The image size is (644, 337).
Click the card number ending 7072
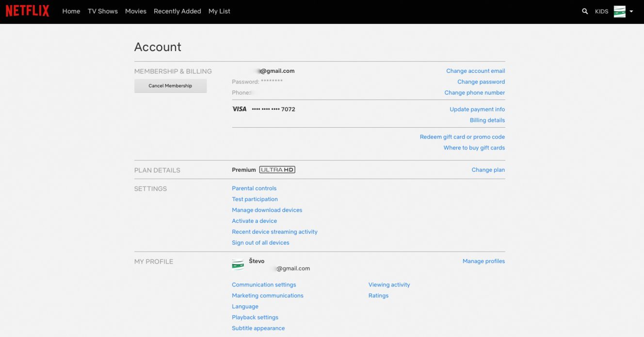tap(274, 109)
